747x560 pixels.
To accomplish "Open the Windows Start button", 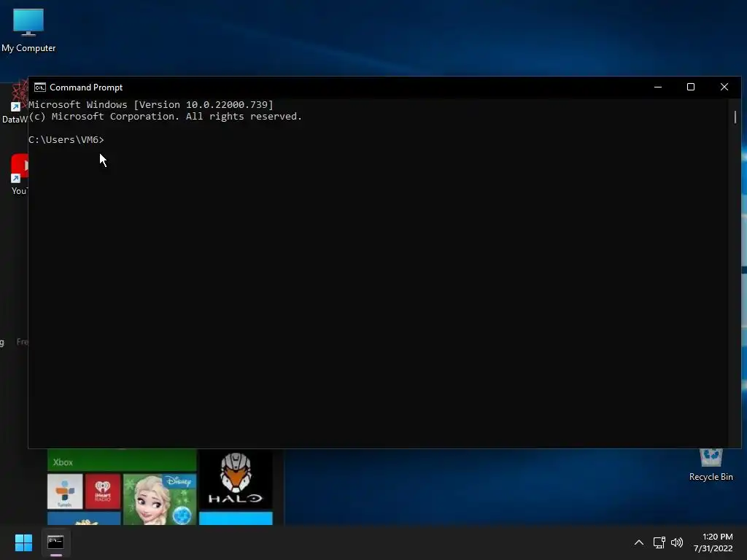I will point(23,542).
